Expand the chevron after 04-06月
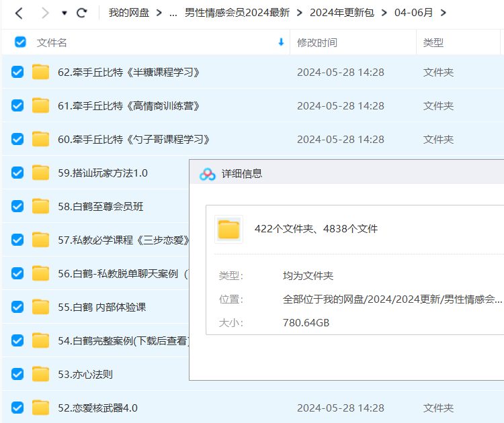Screen dimensions: 504x423 444,13
